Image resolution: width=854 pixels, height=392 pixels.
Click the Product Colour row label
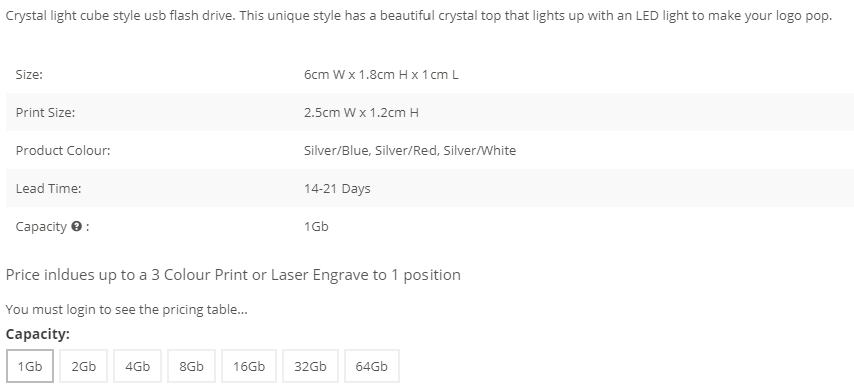pyautogui.click(x=63, y=150)
